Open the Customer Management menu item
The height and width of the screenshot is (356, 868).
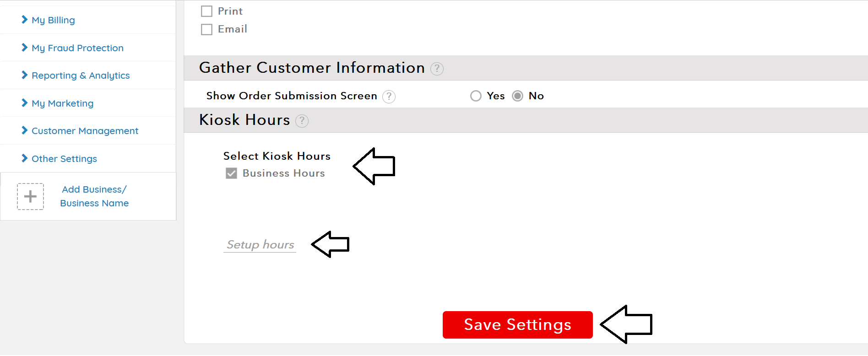[x=85, y=131]
